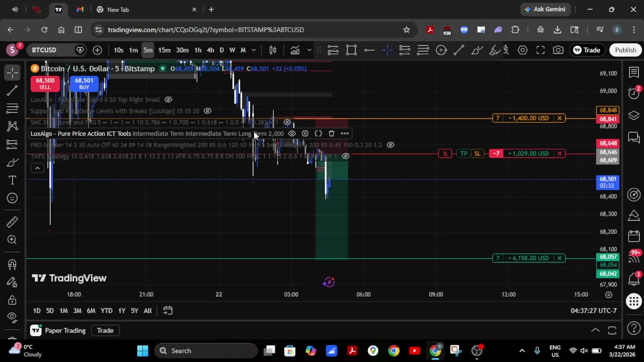Select the horizontal line tool in favorites toolbar
644x362 pixels.
click(369, 50)
